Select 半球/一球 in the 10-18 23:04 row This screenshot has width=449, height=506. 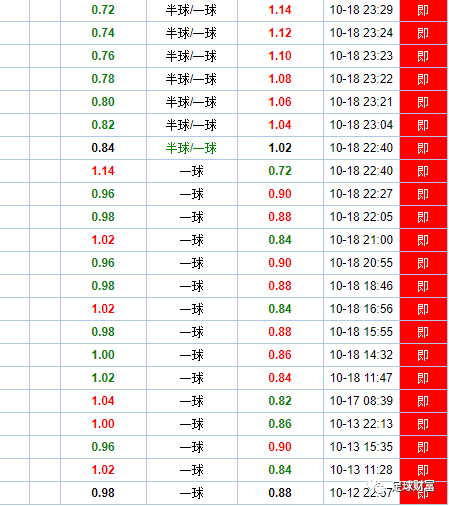pos(191,125)
